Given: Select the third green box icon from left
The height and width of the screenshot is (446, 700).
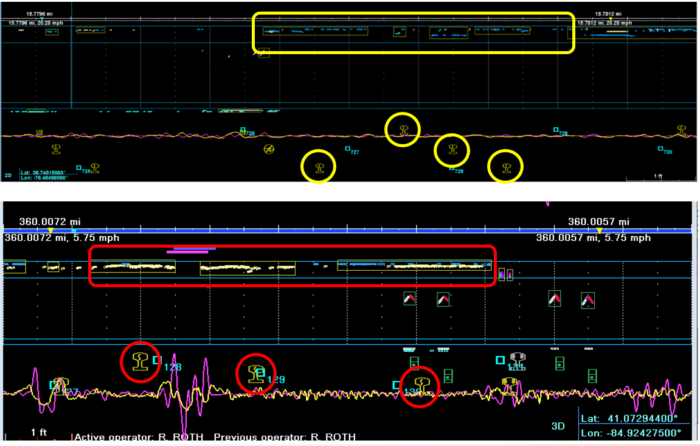Looking at the screenshot, I should coord(559,363).
